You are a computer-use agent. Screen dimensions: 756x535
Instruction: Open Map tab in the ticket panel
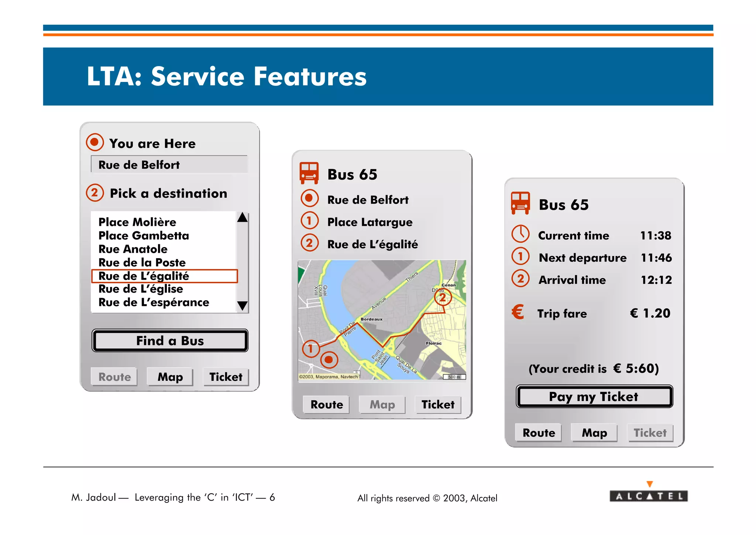tap(595, 432)
